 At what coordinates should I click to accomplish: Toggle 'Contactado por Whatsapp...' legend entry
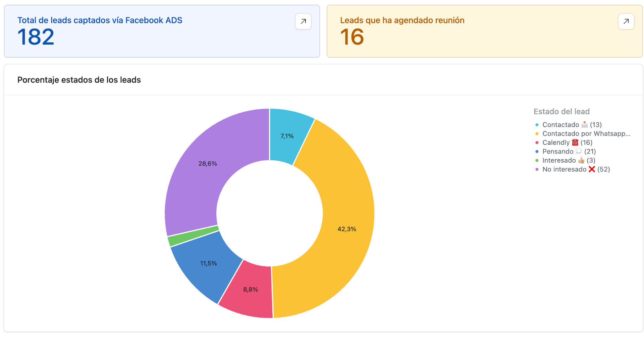[583, 133]
